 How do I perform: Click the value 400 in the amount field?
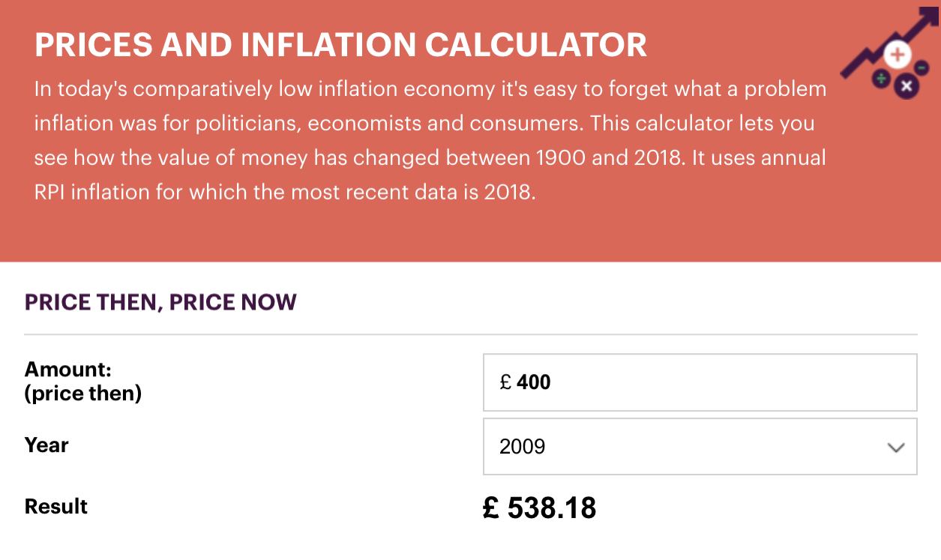click(x=534, y=382)
